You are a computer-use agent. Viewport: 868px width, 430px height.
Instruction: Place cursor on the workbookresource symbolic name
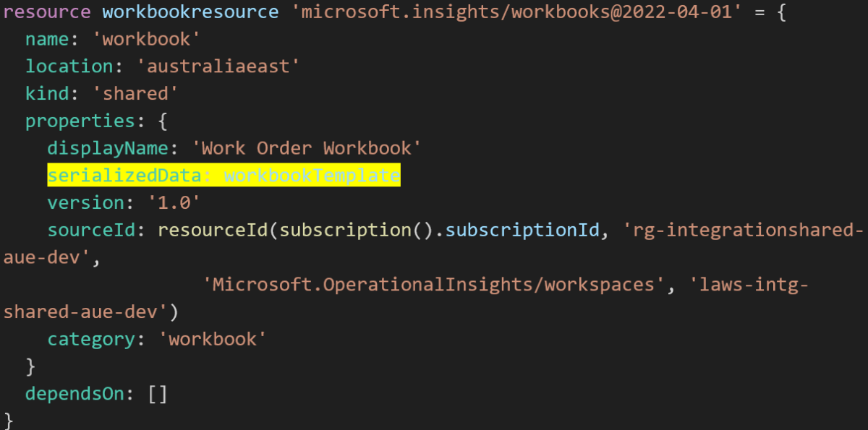tap(191, 12)
